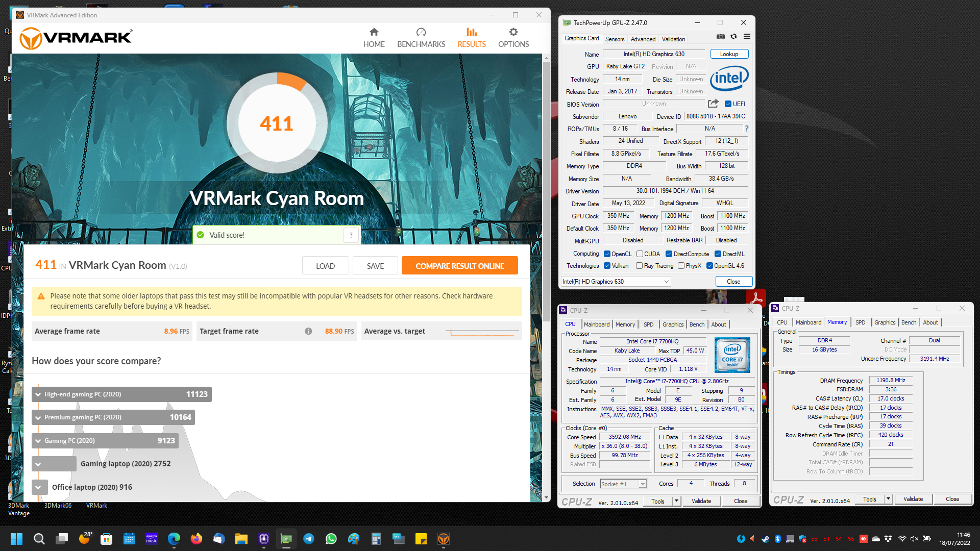Toggle Vulkan checkbox

tap(607, 265)
